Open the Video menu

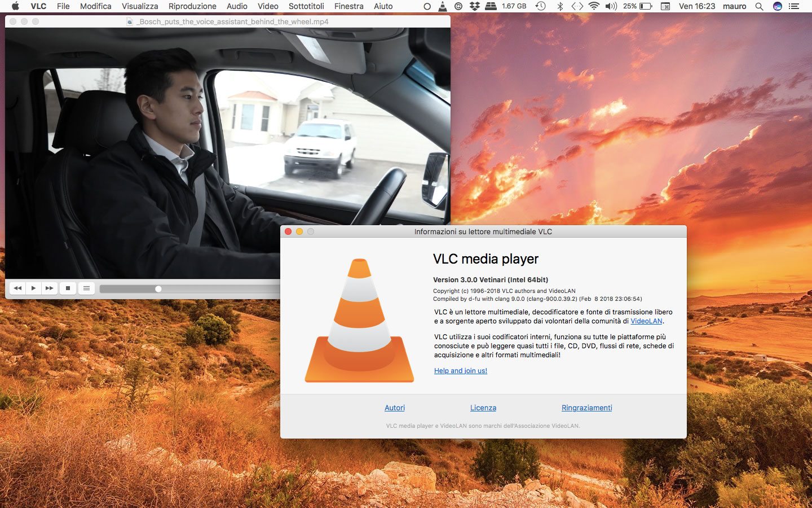(x=268, y=6)
